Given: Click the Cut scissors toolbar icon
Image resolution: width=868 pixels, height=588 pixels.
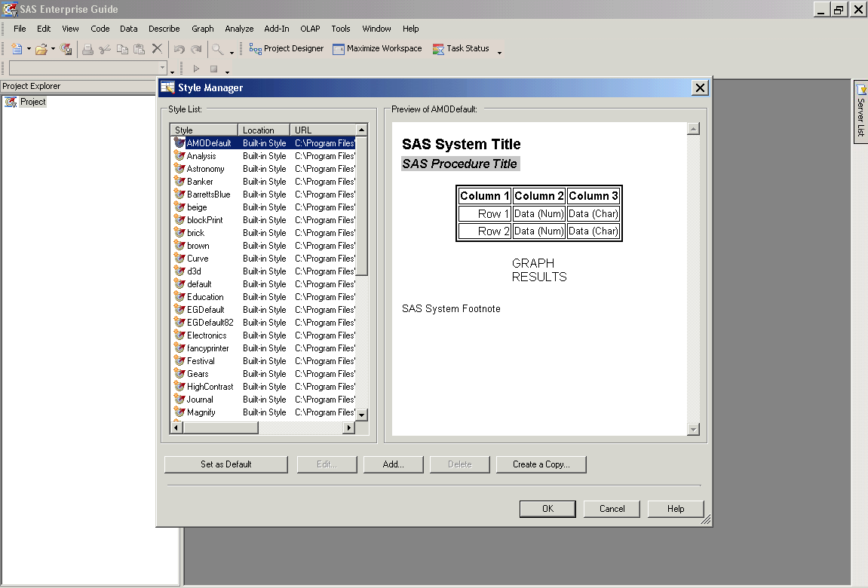Looking at the screenshot, I should [x=105, y=49].
